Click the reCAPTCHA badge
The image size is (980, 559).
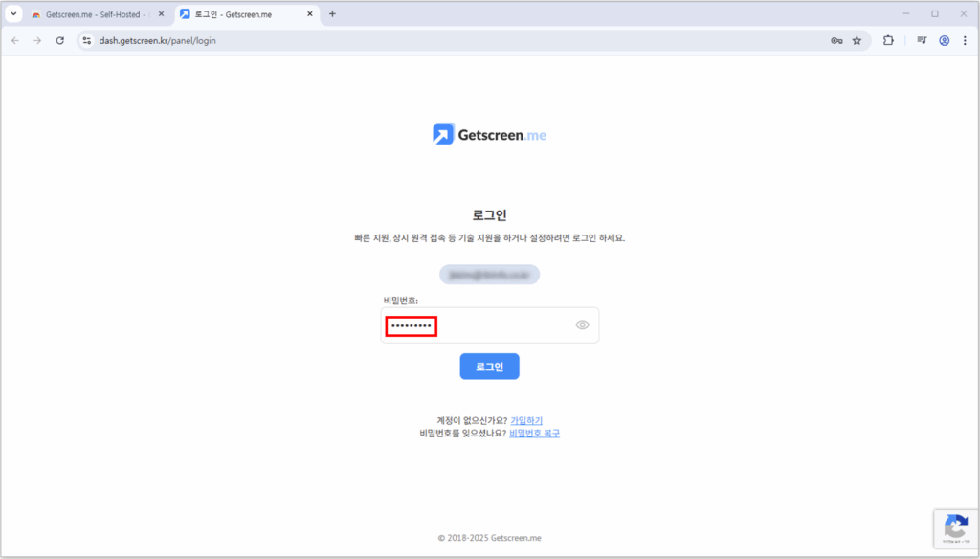pyautogui.click(x=956, y=529)
